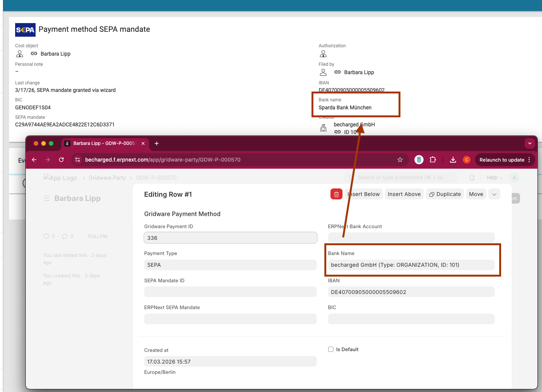Click the orange profile avatar in browser toolbar
The image size is (542, 392).
467,160
